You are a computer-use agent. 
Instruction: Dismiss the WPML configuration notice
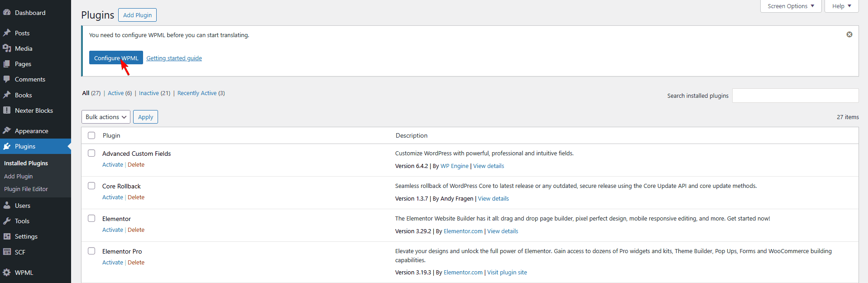point(849,34)
